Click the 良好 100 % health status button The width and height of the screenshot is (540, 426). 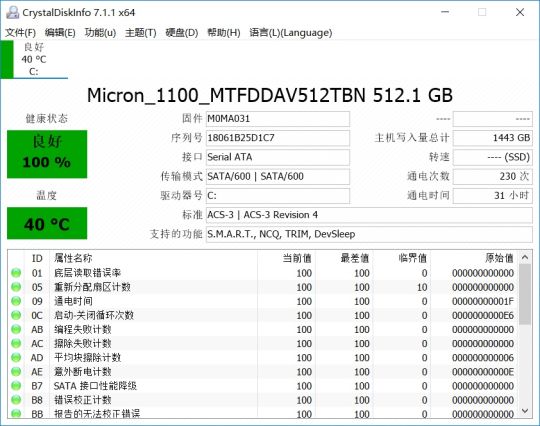coord(47,154)
